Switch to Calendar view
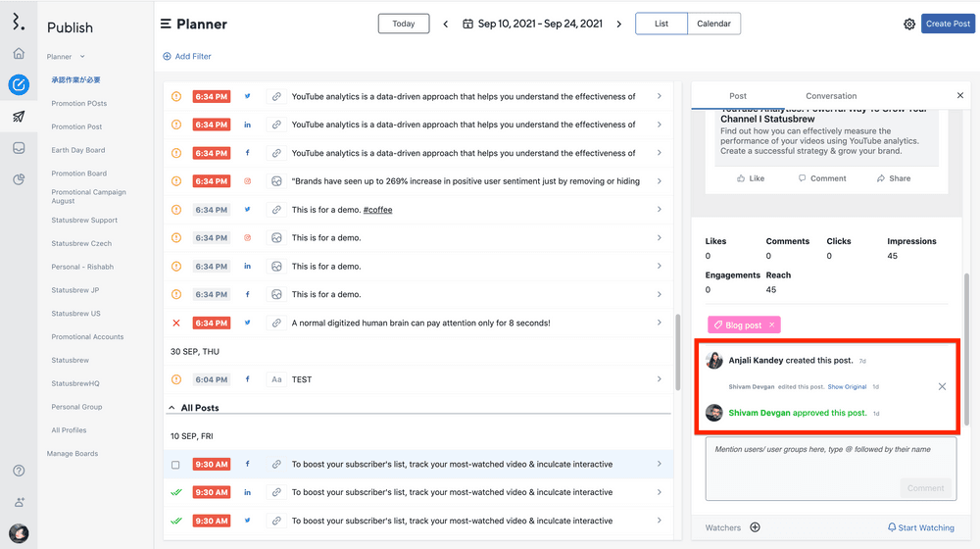 click(713, 24)
